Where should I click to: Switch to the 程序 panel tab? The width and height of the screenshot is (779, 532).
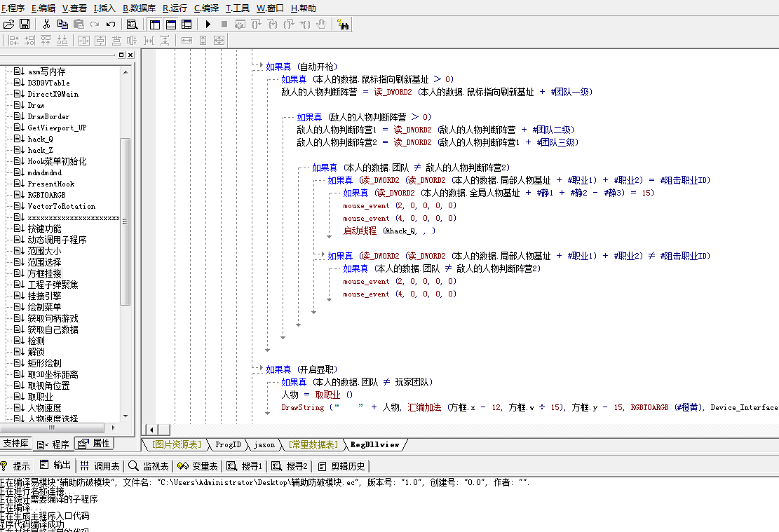(54, 444)
